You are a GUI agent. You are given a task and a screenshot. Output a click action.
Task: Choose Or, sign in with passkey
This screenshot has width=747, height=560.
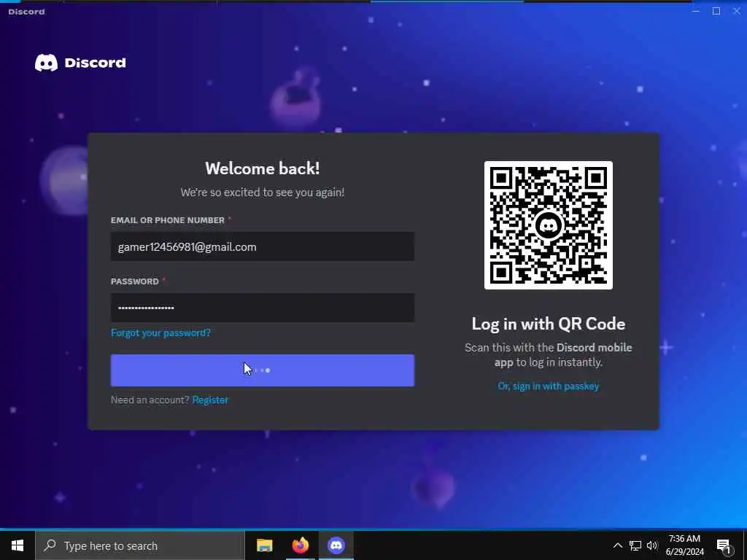point(549,386)
